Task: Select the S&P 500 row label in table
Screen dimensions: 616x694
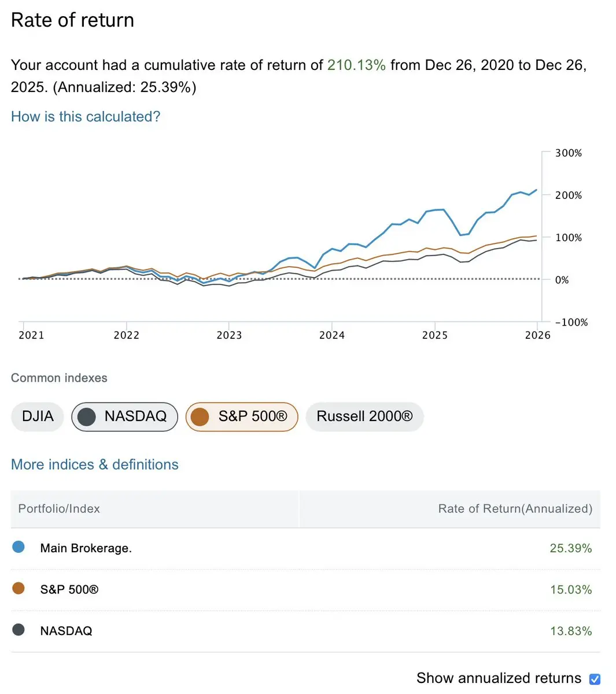Action: point(69,590)
